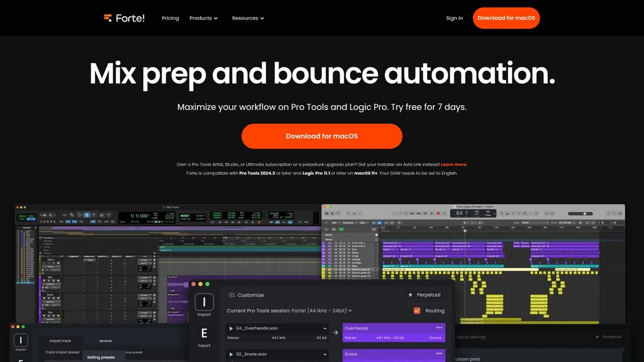Click the Perpetual star badge above Routing
The width and height of the screenshot is (644, 362).
424,295
